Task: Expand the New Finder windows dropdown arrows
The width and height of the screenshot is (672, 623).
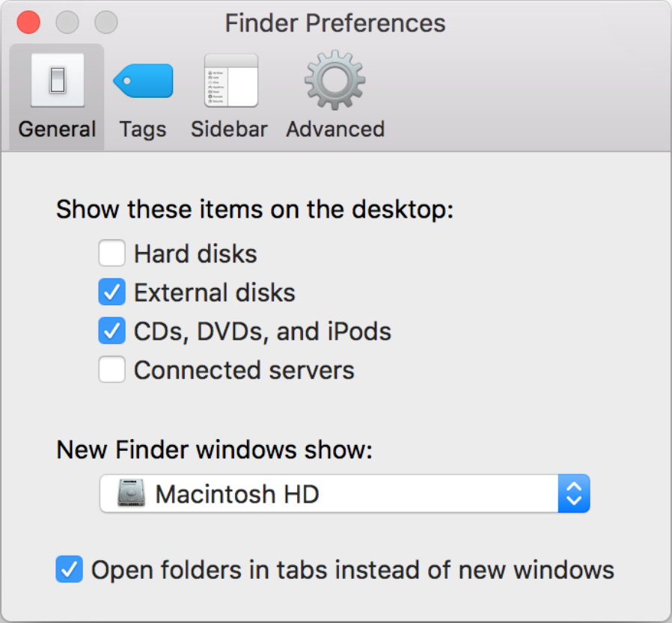Action: click(574, 494)
